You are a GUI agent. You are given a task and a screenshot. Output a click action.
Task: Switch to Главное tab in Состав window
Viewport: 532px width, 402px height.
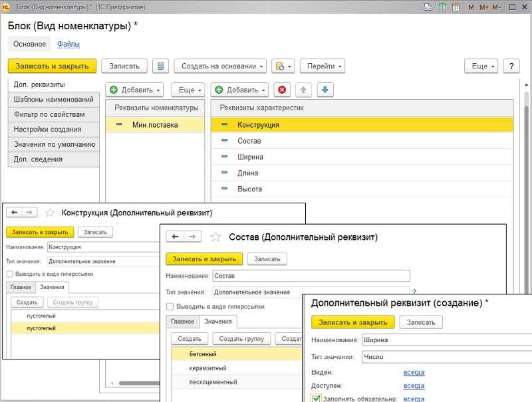point(182,322)
